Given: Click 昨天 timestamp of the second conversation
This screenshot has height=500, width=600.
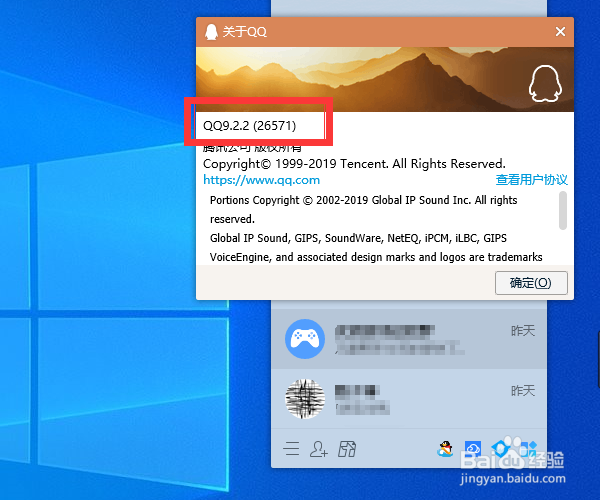Looking at the screenshot, I should click(x=523, y=391).
